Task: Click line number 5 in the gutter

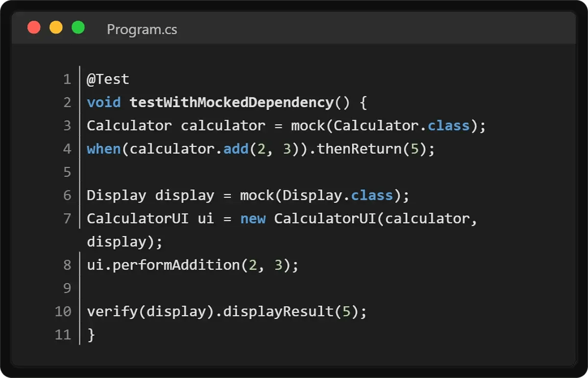Action: tap(67, 173)
